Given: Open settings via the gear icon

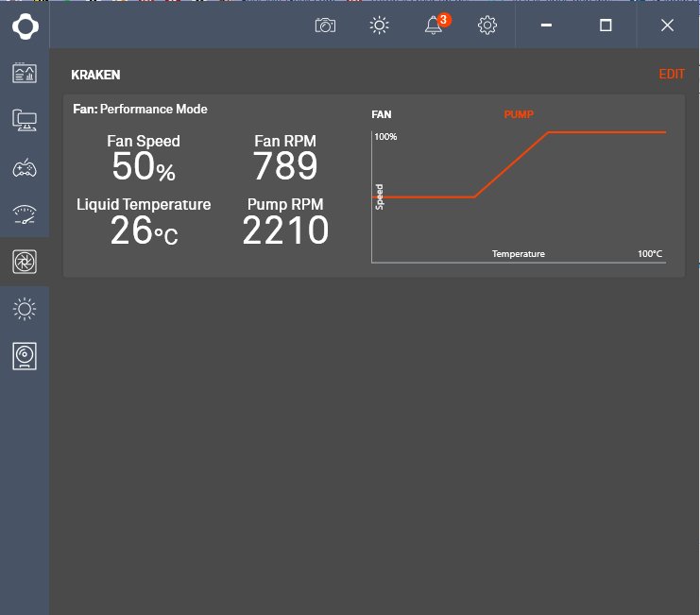Looking at the screenshot, I should [487, 26].
